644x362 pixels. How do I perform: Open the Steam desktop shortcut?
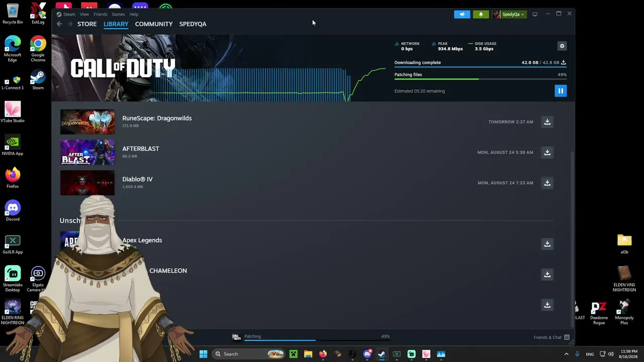coord(38,79)
